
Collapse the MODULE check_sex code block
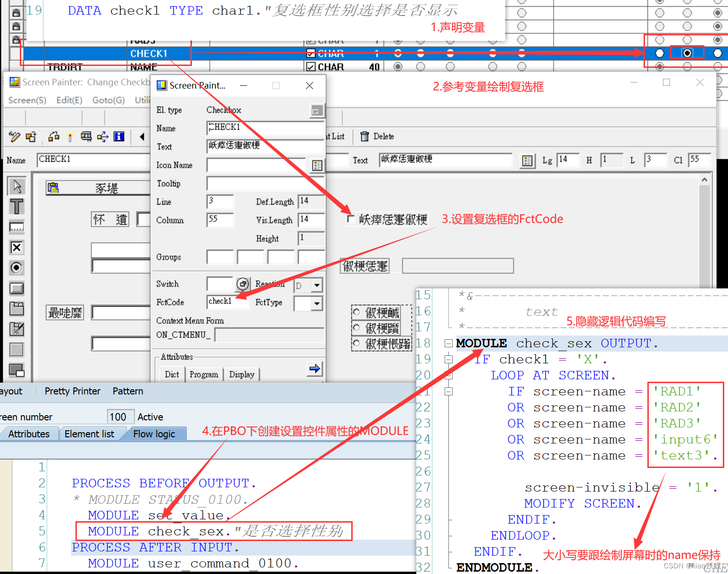[448, 343]
